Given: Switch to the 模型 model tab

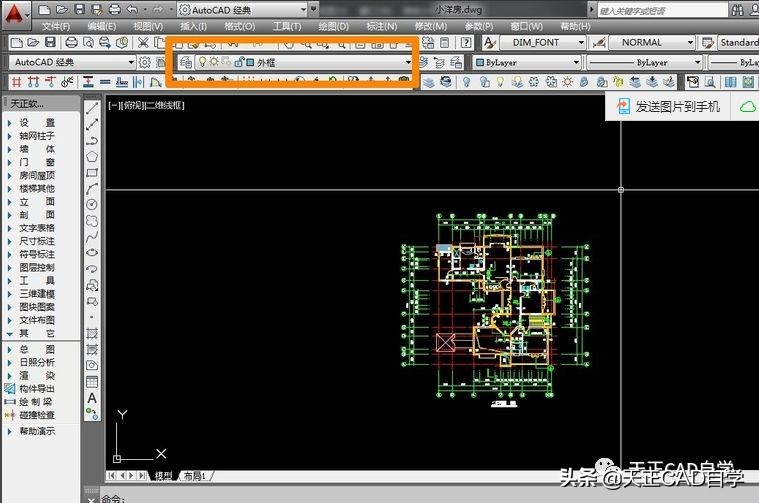Looking at the screenshot, I should coord(163,476).
